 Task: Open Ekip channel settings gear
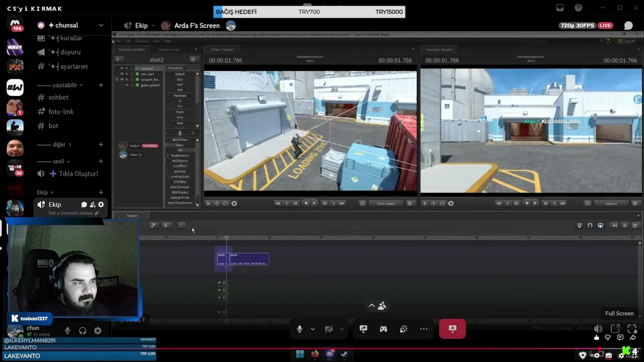point(101,205)
